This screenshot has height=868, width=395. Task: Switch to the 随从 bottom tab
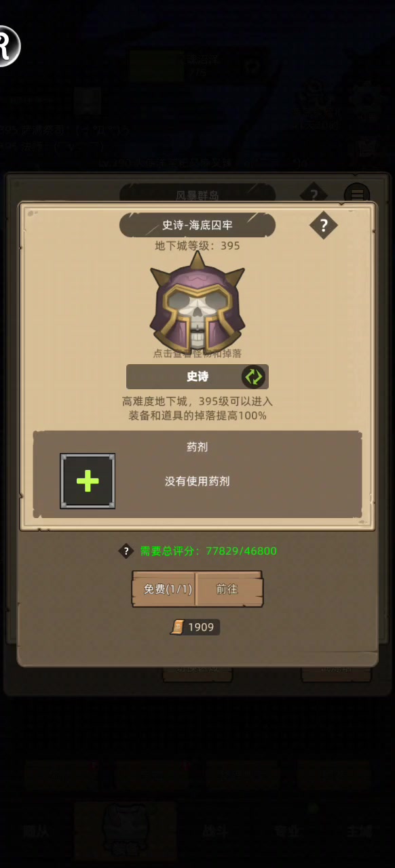click(36, 831)
